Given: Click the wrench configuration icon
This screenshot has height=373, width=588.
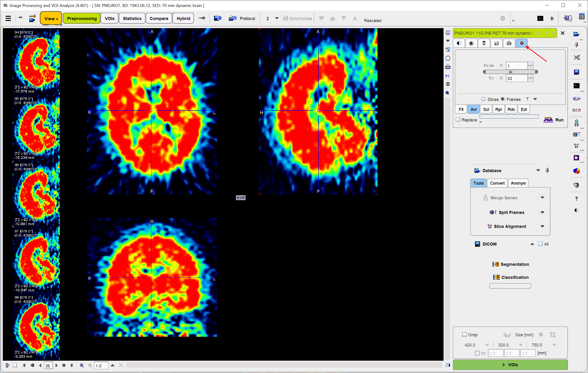Looking at the screenshot, I should click(x=202, y=18).
